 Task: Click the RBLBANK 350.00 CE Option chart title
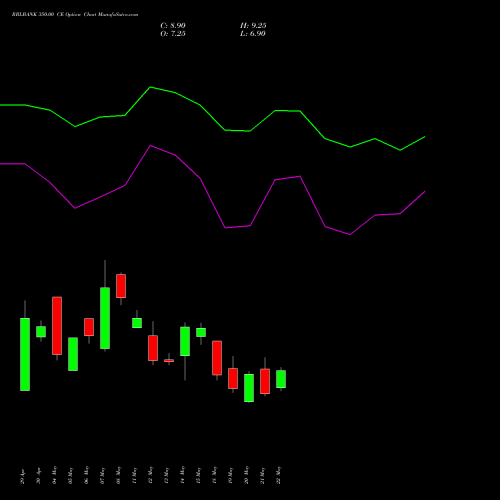click(75, 15)
